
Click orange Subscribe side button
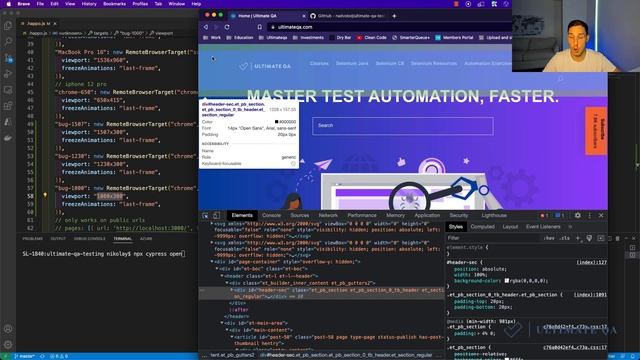[x=596, y=131]
